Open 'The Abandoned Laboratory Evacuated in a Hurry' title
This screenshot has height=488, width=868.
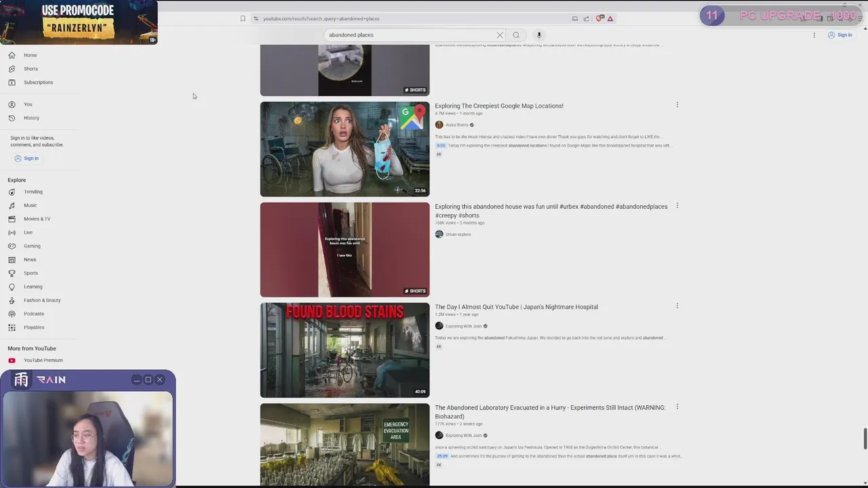(550, 412)
